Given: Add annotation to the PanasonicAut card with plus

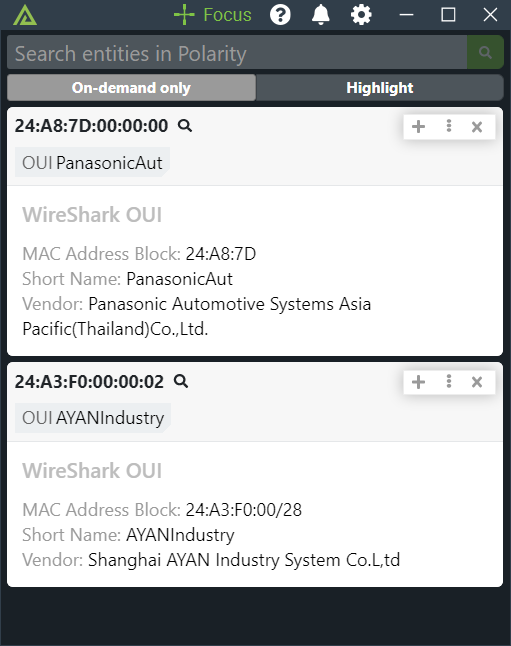Looking at the screenshot, I should 418,126.
